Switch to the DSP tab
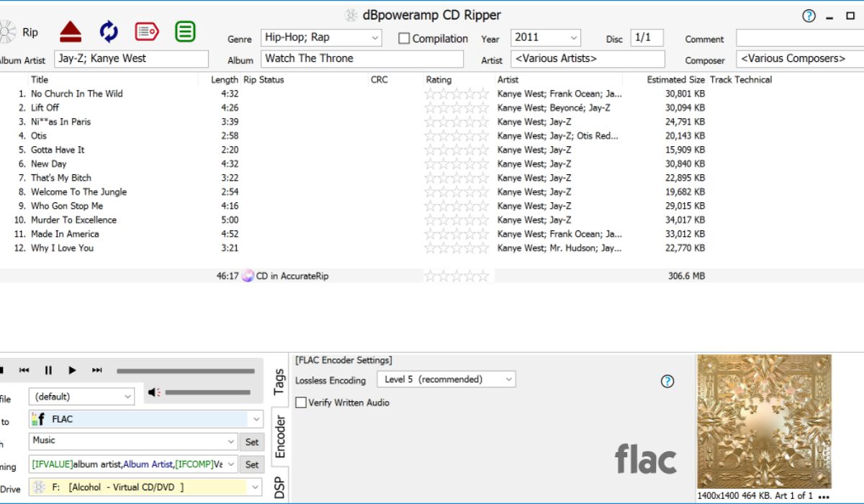Screen dimensions: 864x504 (279, 487)
